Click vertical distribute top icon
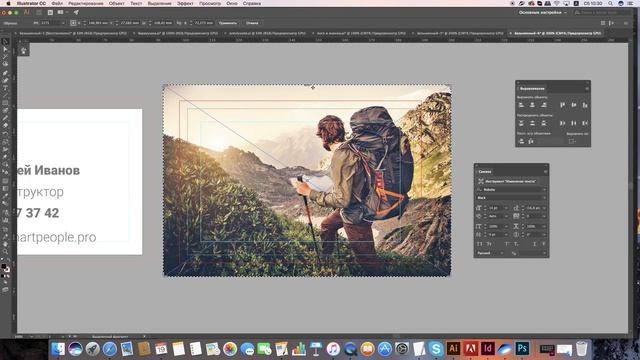Image resolution: width=640 pixels, height=360 pixels. pos(521,123)
